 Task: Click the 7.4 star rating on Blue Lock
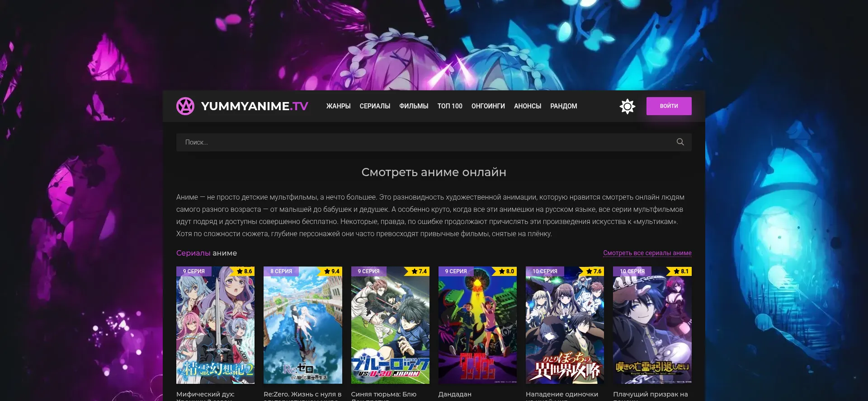point(419,271)
